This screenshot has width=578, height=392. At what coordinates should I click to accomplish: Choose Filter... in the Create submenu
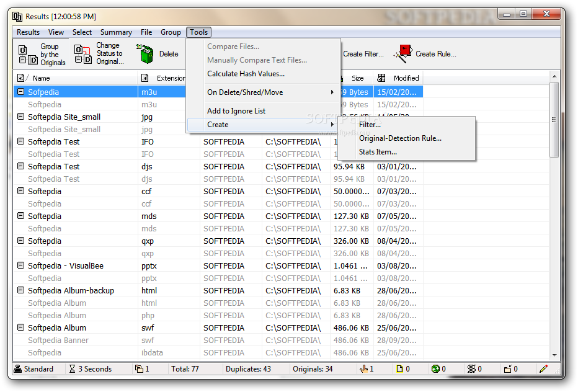point(407,125)
